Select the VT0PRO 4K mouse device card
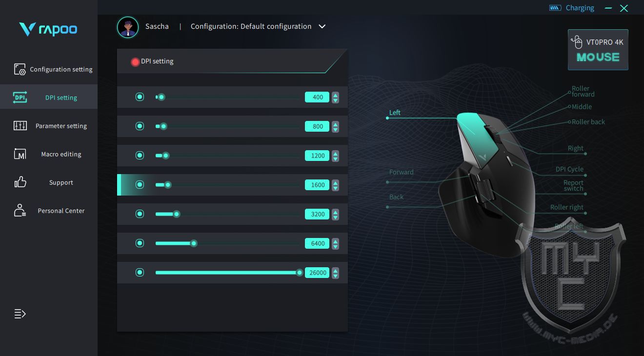Viewport: 644px width, 356px height. (598, 49)
